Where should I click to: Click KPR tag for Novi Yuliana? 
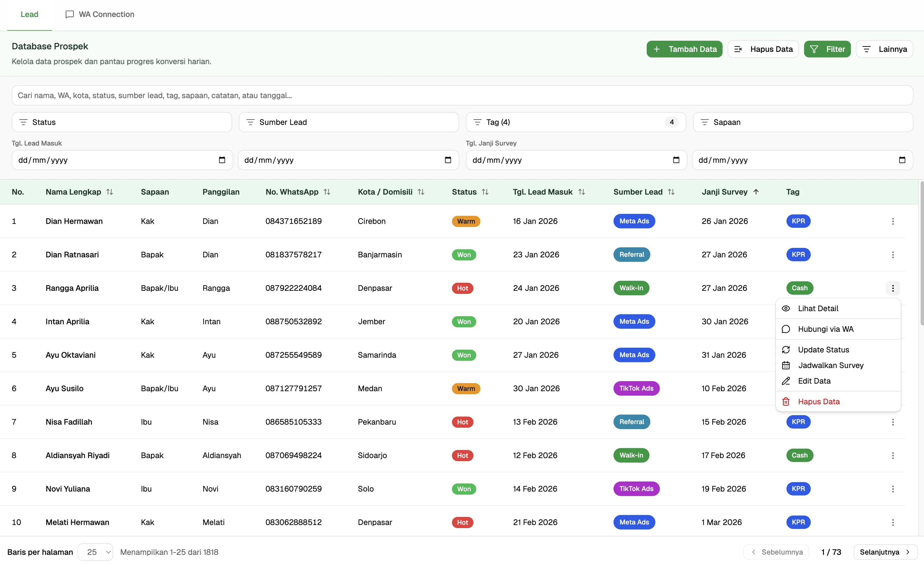[798, 488]
